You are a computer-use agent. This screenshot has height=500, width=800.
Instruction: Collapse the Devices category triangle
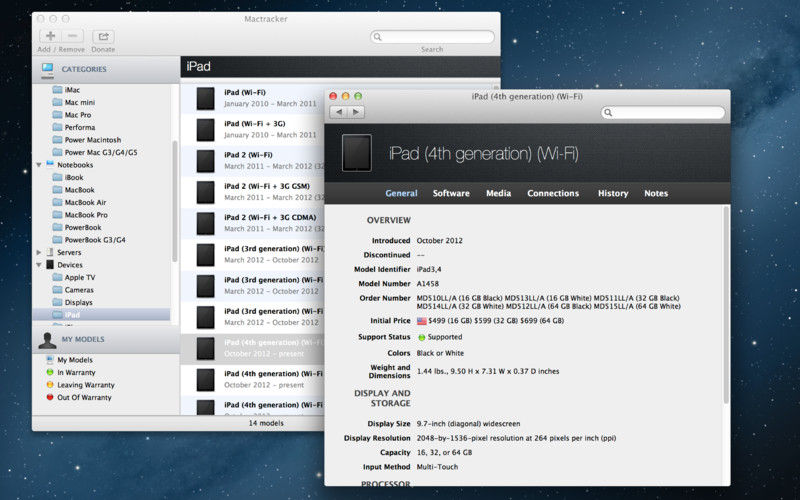pyautogui.click(x=39, y=265)
